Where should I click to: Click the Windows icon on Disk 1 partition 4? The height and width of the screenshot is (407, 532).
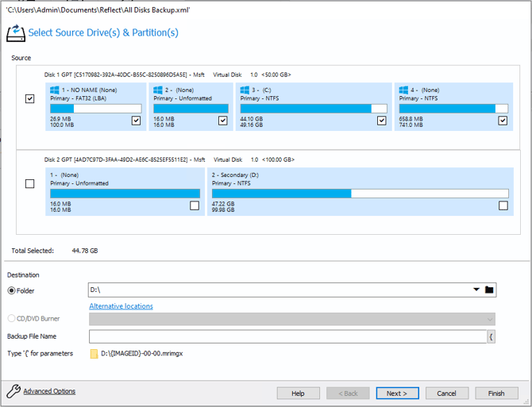tap(404, 90)
